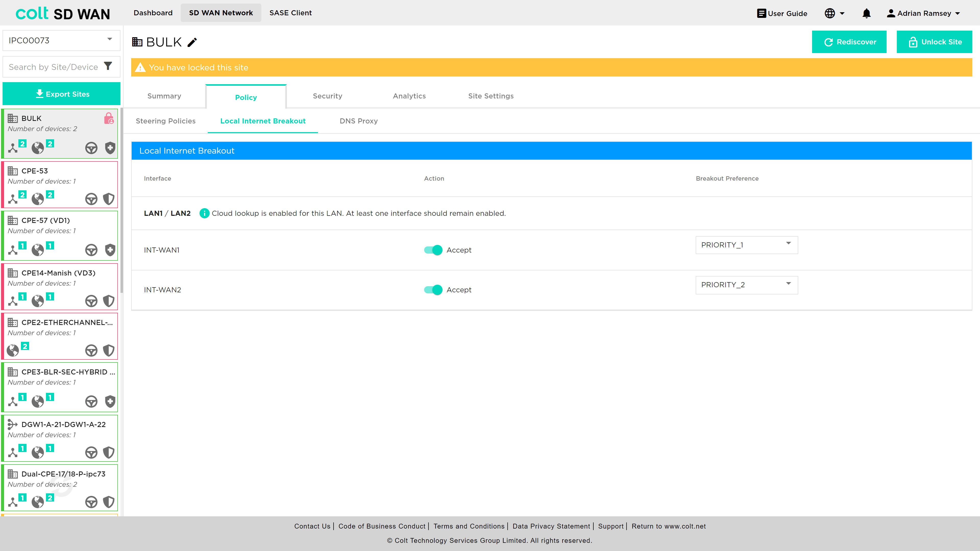Open the Contact Us footer link
Viewport: 980px width, 551px height.
(312, 526)
